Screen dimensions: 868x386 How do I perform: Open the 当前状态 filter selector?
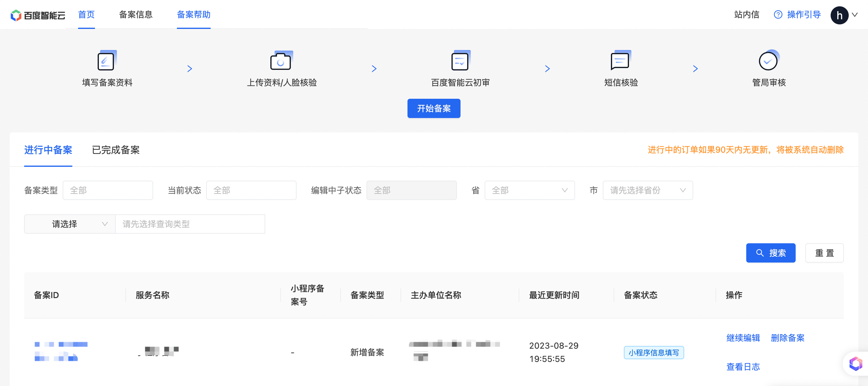(251, 190)
